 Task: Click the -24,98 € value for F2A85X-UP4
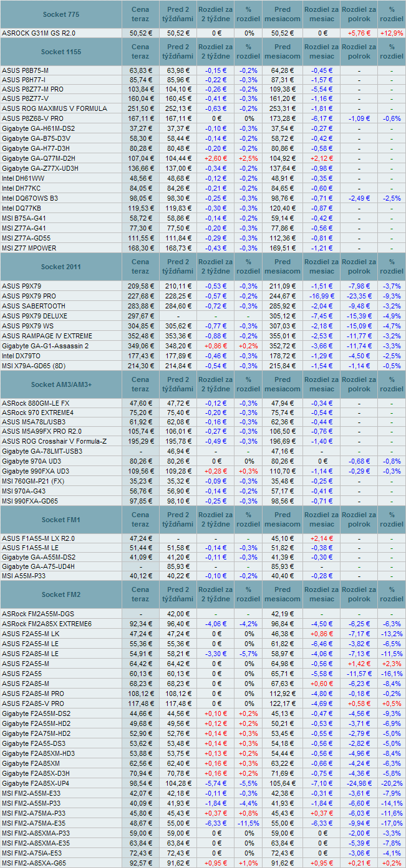[x=359, y=782]
